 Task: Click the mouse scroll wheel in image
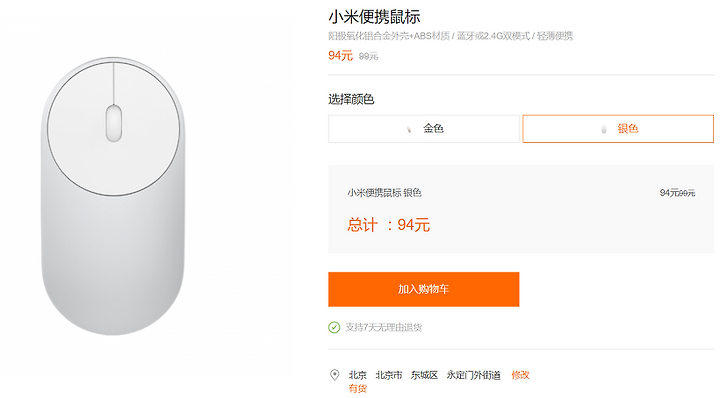click(x=114, y=123)
